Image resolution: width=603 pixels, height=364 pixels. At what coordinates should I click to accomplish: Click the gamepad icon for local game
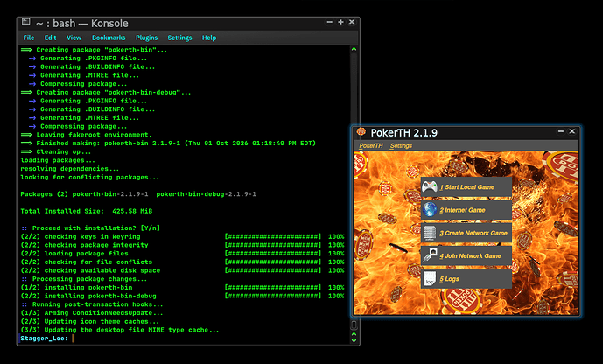click(430, 187)
